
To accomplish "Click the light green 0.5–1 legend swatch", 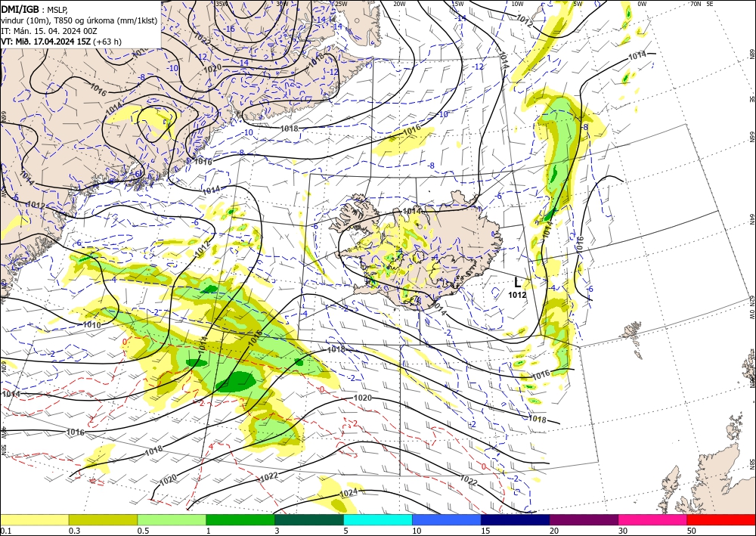I will point(172,519).
